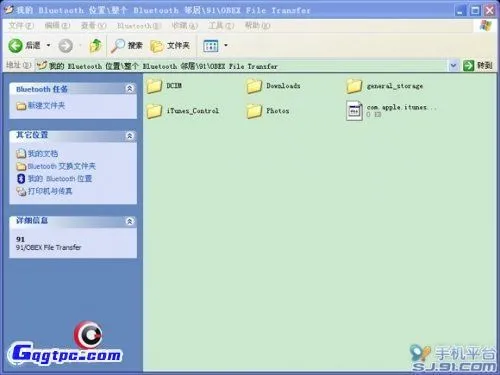Screen dimensions: 500x375
Task: Go up one folder level
Action: point(95,46)
